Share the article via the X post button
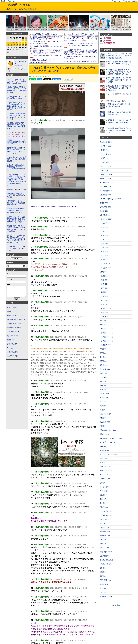 pos(47,79)
